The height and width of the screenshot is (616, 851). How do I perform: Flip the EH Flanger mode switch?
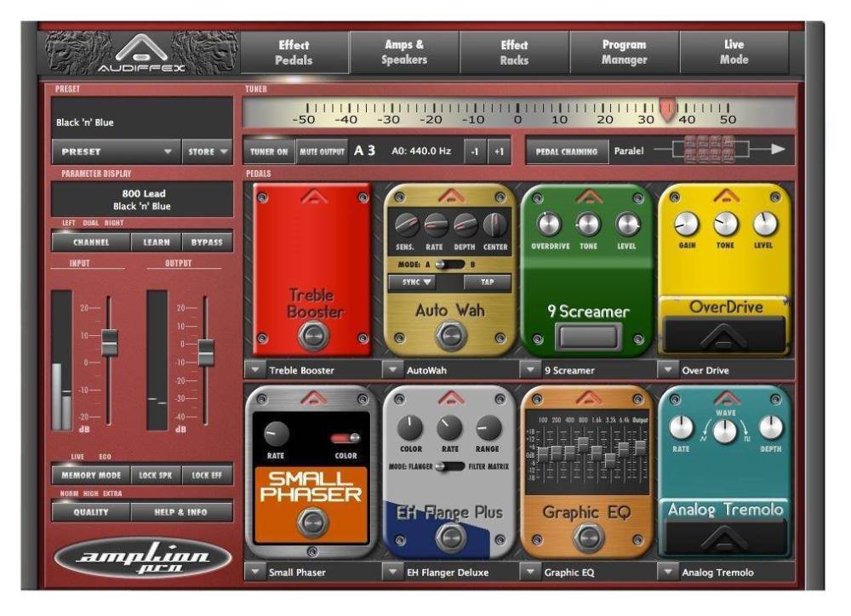pyautogui.click(x=449, y=466)
